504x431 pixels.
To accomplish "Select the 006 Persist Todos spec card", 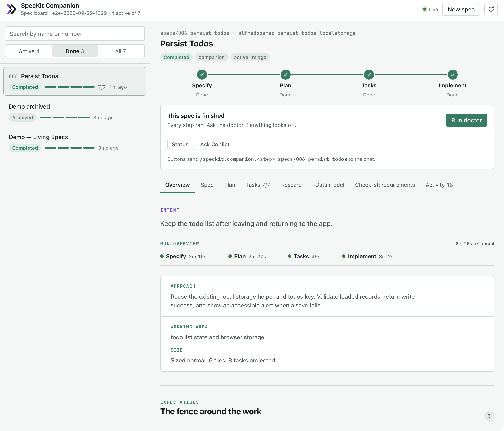I will (75, 81).
